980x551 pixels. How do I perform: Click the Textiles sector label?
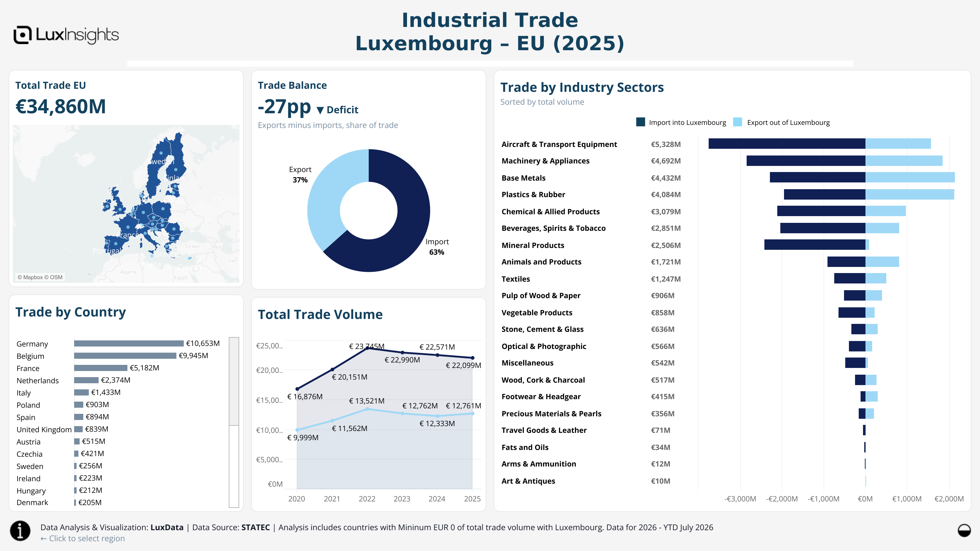(x=515, y=279)
